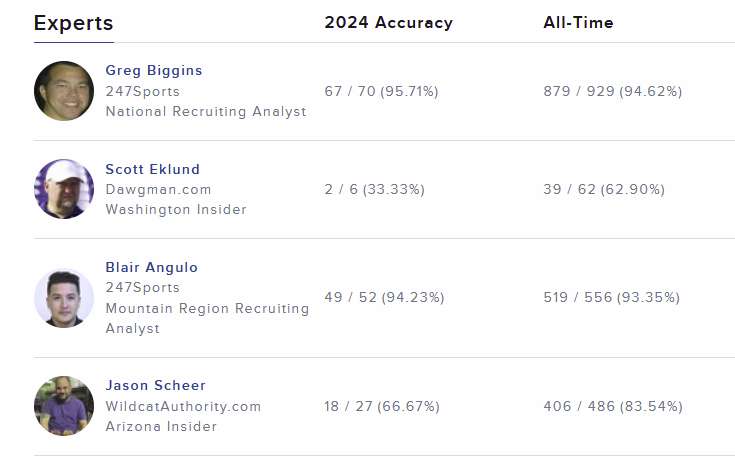Click Blair Angulo's profile photo
This screenshot has height=474, width=735.
[x=64, y=298]
